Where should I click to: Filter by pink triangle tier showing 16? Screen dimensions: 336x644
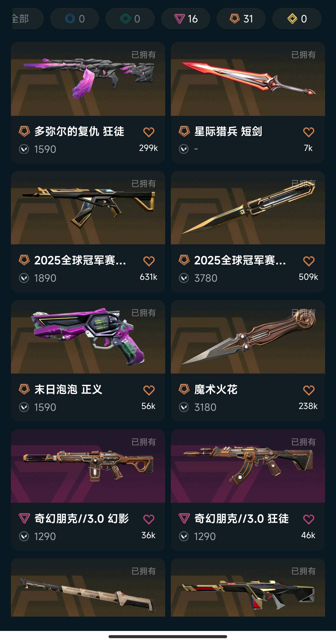[x=186, y=19]
